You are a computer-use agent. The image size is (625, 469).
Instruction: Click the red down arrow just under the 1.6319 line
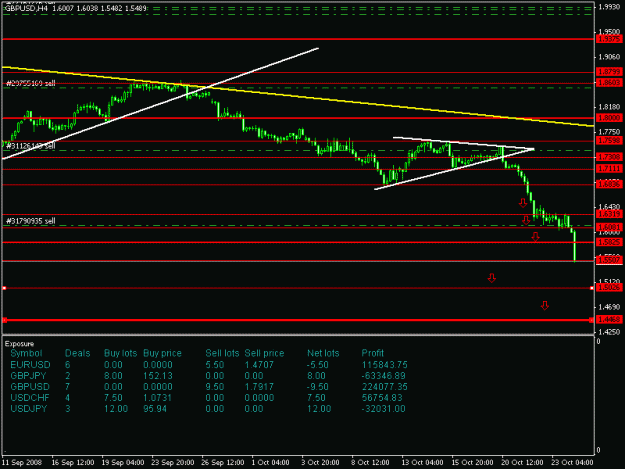pos(526,220)
